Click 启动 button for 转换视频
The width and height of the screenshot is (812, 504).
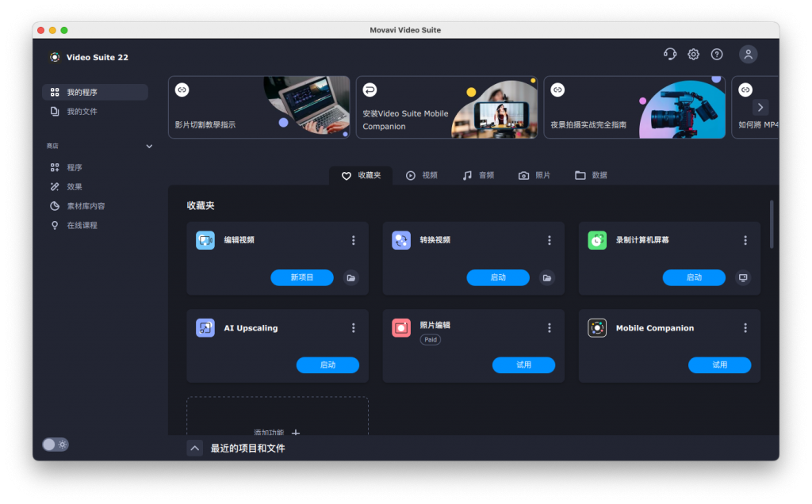[x=498, y=278]
